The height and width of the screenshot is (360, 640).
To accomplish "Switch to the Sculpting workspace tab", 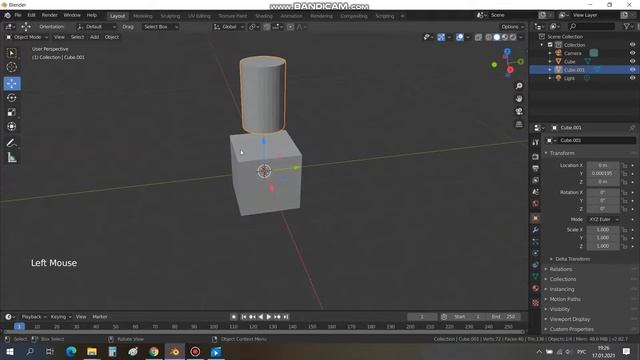I will pos(170,16).
